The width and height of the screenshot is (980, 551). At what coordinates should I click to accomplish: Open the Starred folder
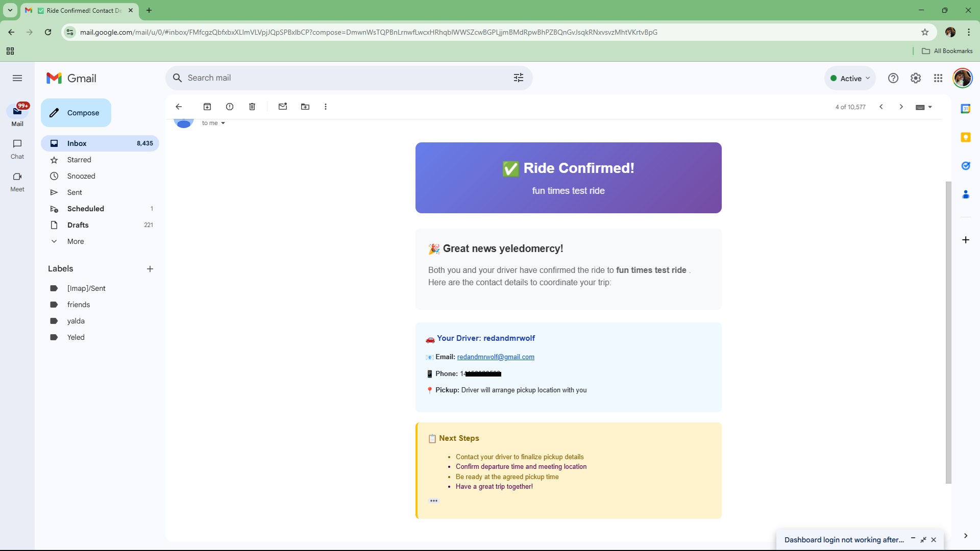tap(79, 160)
